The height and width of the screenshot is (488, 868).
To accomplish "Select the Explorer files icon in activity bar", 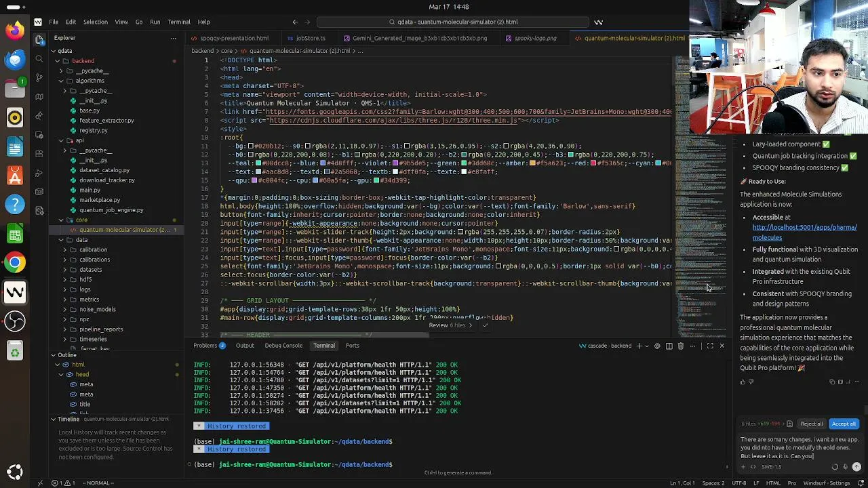I will click(39, 40).
